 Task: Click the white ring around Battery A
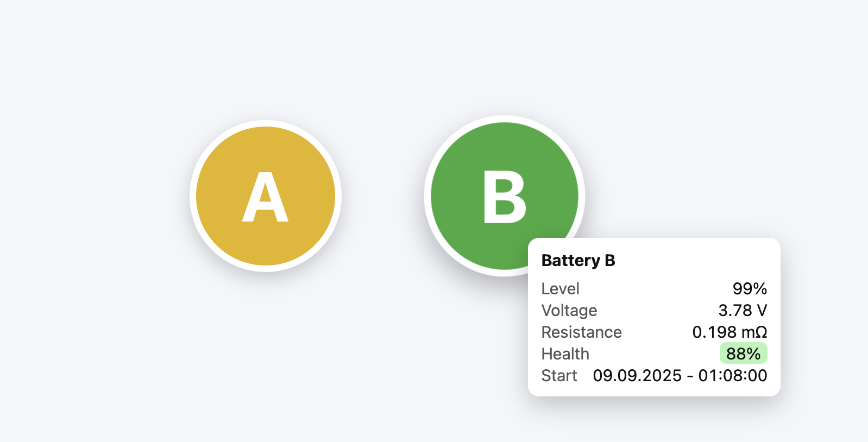pyautogui.click(x=193, y=196)
